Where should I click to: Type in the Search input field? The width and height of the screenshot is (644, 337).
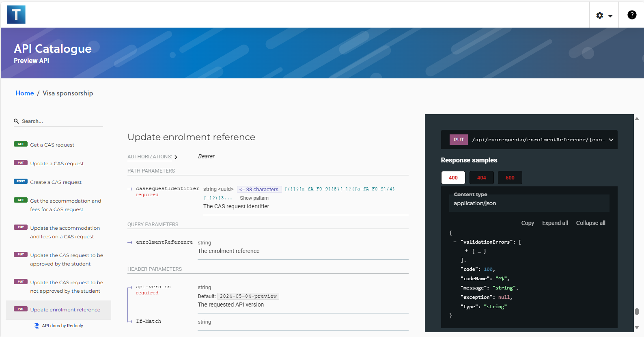tap(61, 121)
